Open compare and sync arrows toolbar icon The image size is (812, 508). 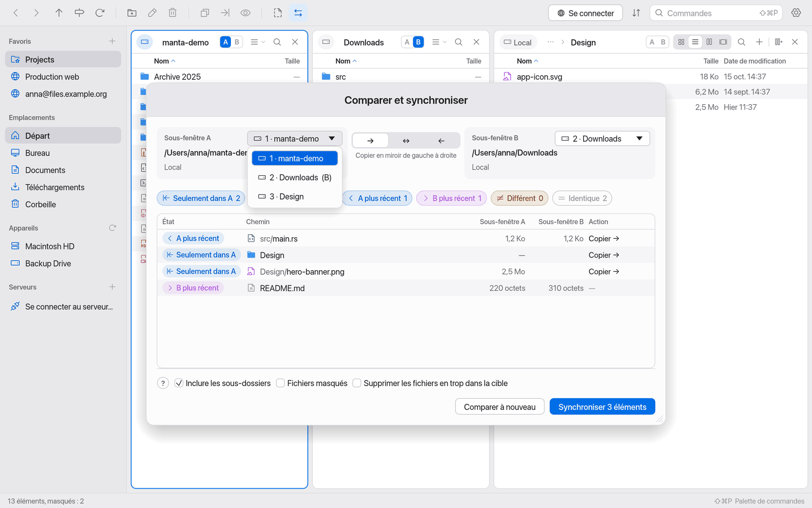pos(298,13)
